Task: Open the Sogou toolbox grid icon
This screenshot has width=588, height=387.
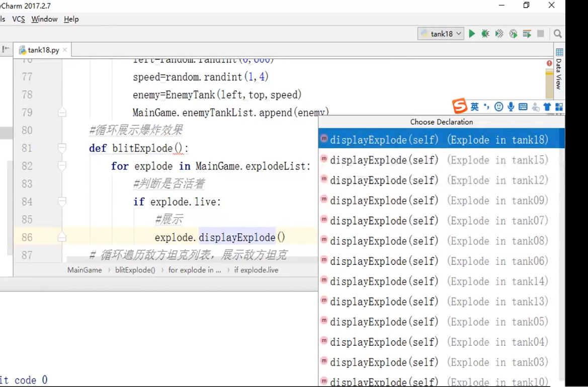Action: (559, 107)
